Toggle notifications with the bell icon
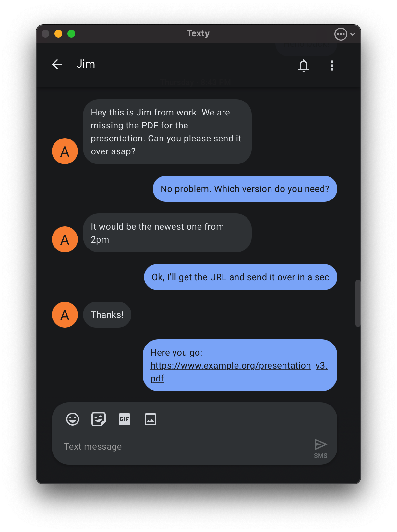This screenshot has width=397, height=532. 304,66
